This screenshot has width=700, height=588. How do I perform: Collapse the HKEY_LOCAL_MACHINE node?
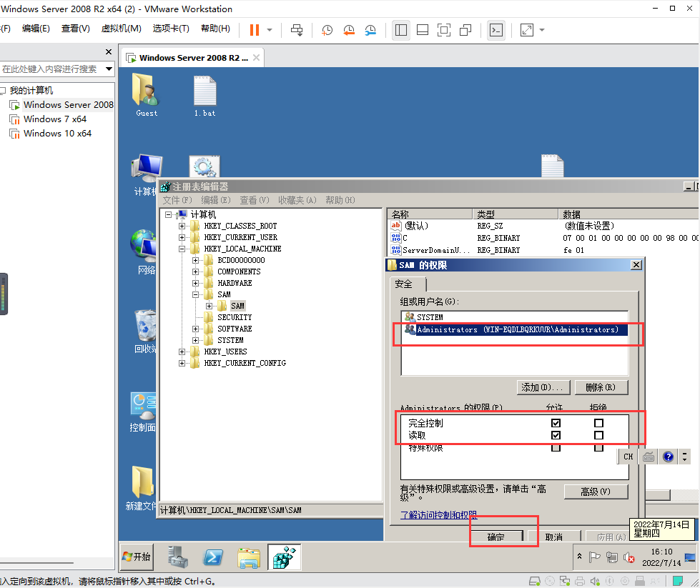[x=182, y=249]
